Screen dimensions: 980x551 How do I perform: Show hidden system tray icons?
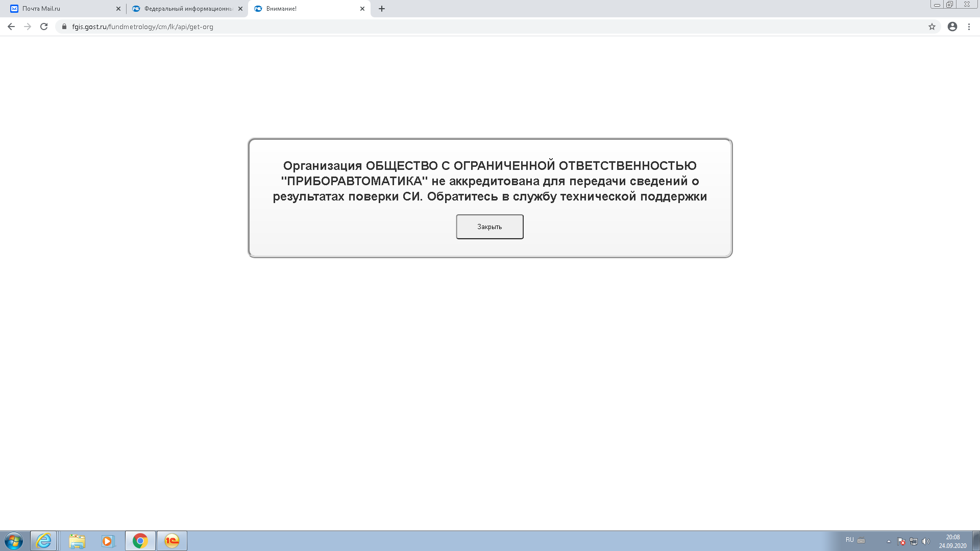click(x=889, y=541)
